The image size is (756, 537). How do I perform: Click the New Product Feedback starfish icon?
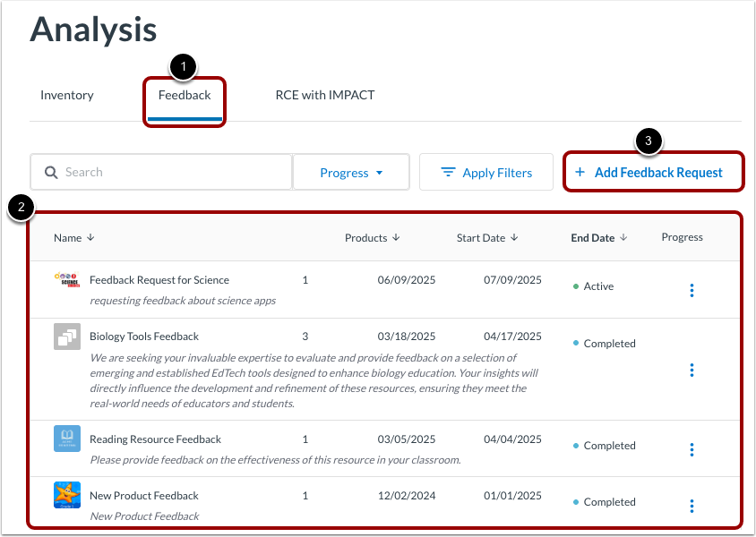[x=67, y=495]
